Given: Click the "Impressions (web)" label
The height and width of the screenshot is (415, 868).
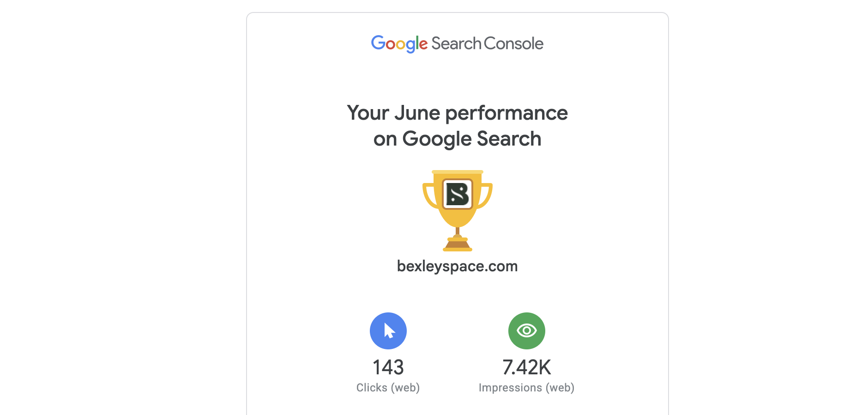Looking at the screenshot, I should [527, 388].
